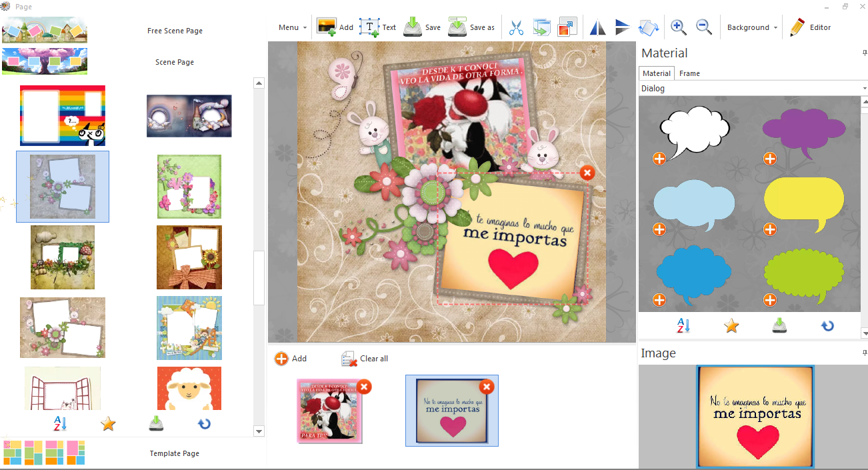The height and width of the screenshot is (470, 868).
Task: Click the Add button below canvas
Action: coord(291,359)
